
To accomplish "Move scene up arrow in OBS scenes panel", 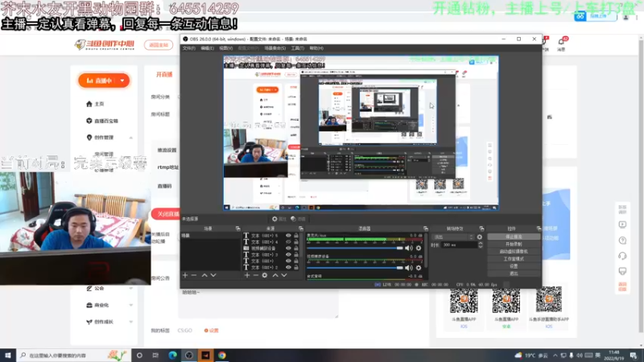I will tap(204, 275).
